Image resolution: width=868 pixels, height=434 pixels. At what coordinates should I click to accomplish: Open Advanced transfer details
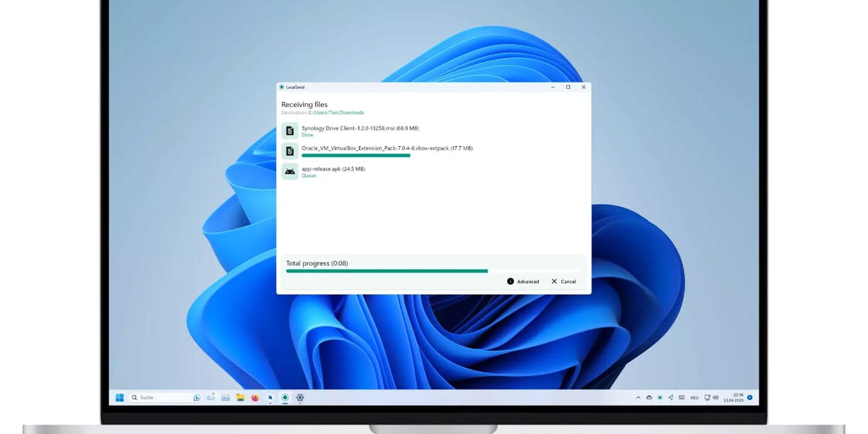[523, 281]
